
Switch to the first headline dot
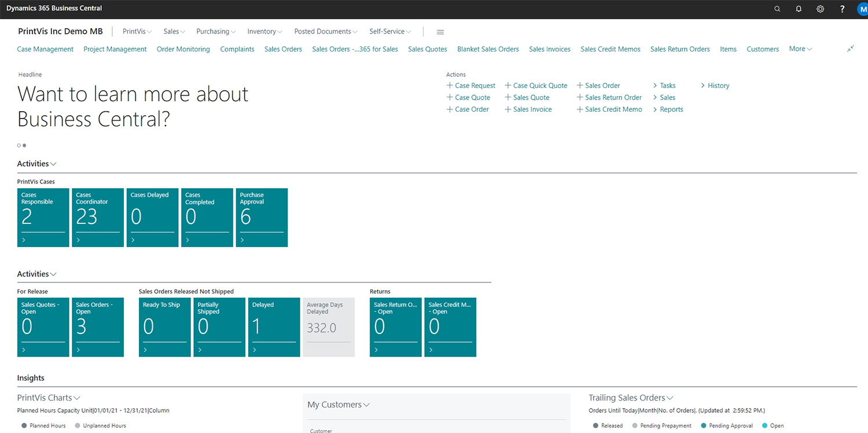19,145
